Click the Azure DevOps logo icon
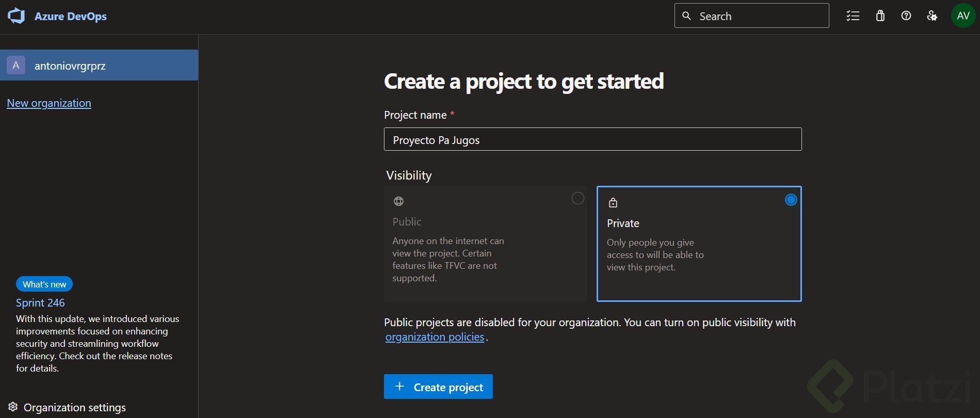This screenshot has width=980, height=418. pos(16,16)
